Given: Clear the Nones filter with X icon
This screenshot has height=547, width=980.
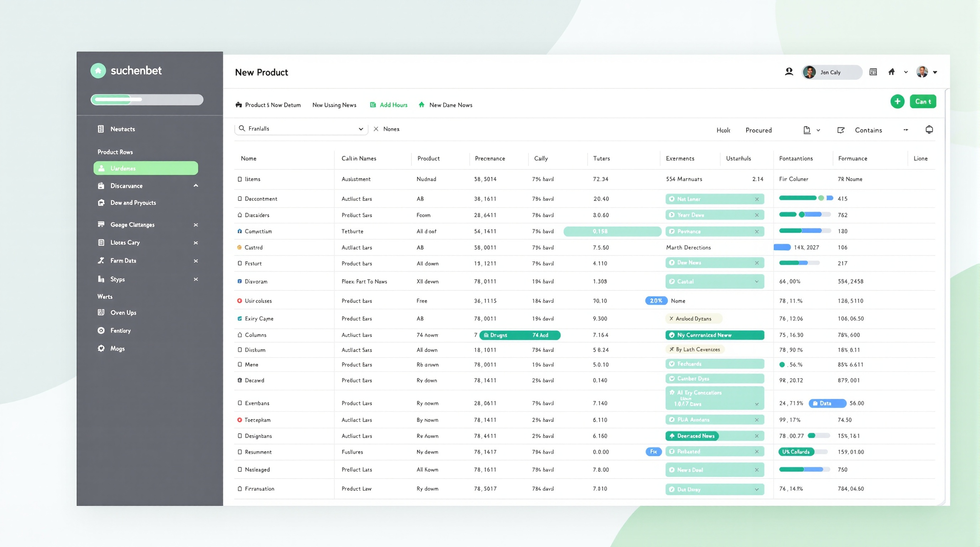Looking at the screenshot, I should click(x=376, y=129).
